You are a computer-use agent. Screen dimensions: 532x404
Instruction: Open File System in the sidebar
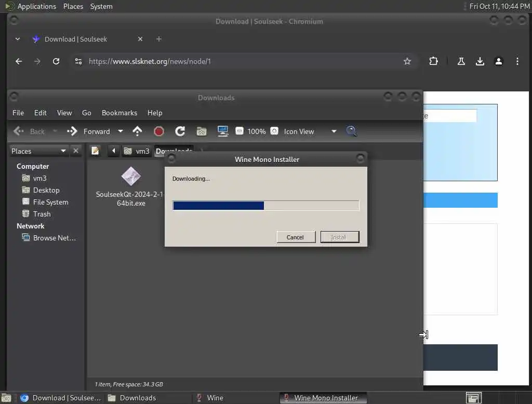click(x=50, y=202)
